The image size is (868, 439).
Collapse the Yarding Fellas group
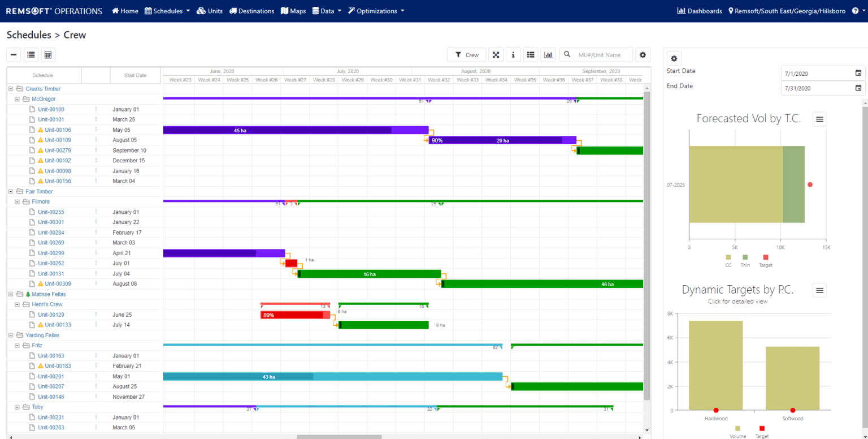[10, 335]
